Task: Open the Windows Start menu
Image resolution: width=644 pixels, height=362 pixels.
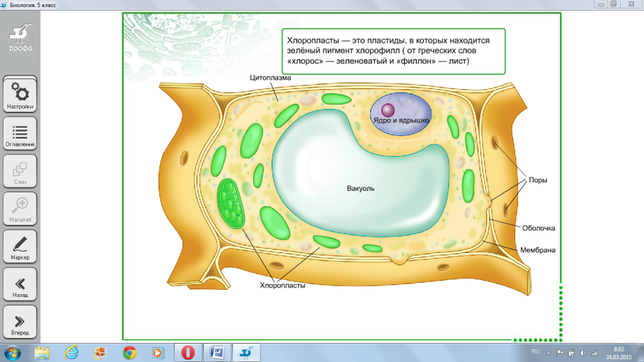Action: point(12,352)
